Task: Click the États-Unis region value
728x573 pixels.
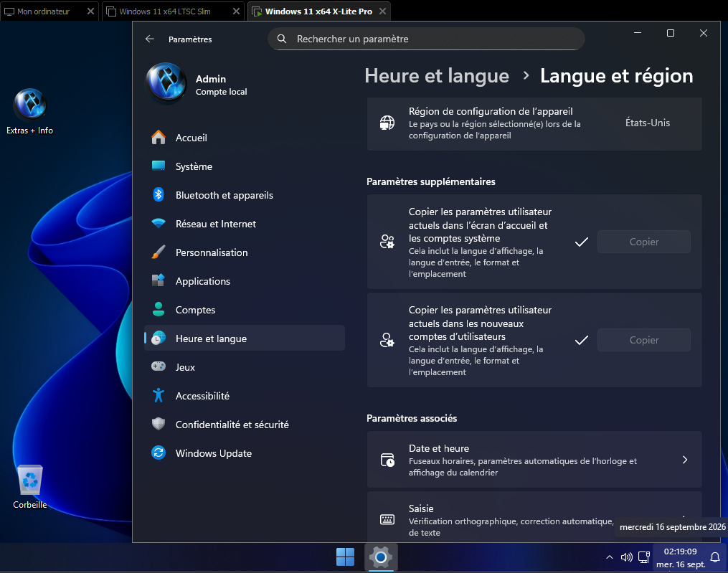Action: pyautogui.click(x=647, y=123)
